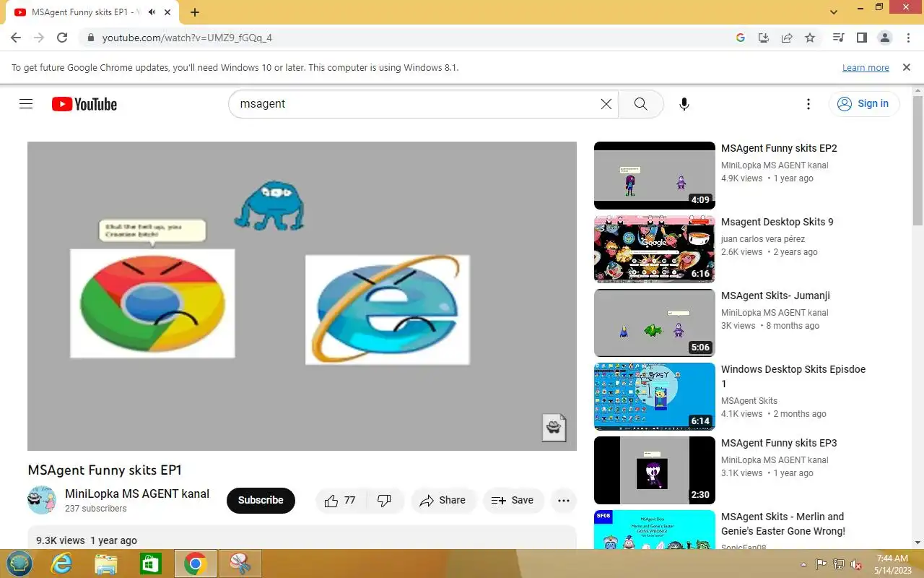Click juan carlos vera pérez channel name
924x578 pixels.
pos(763,239)
